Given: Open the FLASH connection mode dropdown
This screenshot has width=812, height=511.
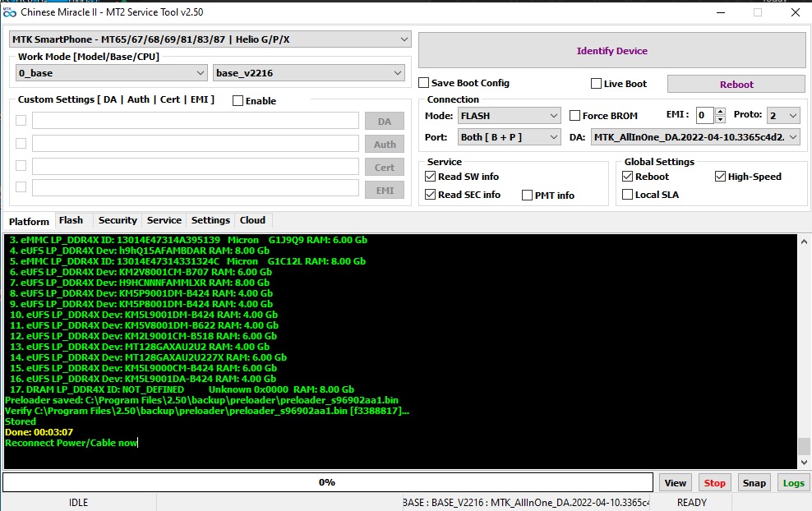Looking at the screenshot, I should tap(509, 116).
